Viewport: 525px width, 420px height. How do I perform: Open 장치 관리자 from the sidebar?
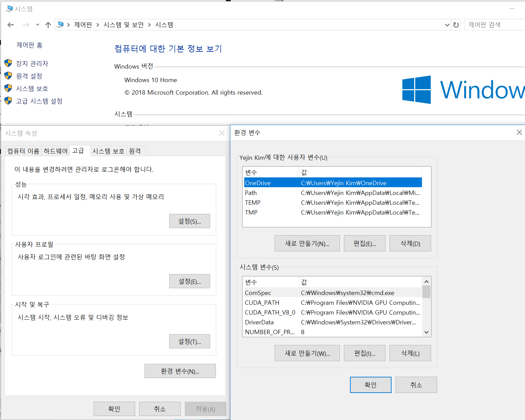click(x=32, y=64)
